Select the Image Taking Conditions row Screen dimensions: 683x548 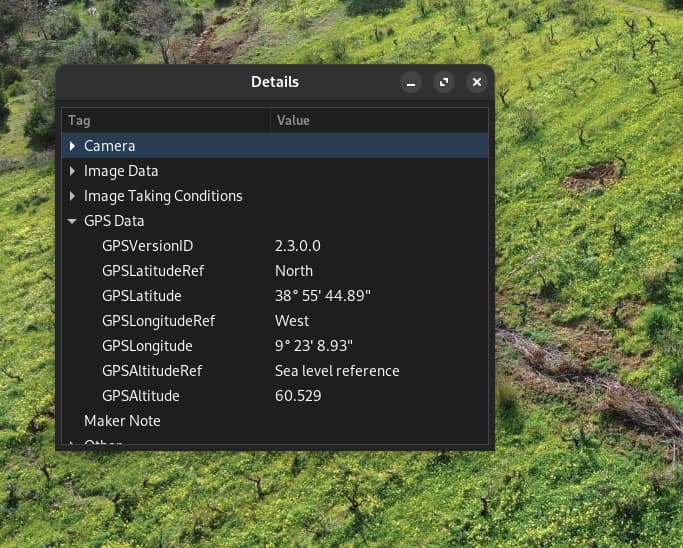point(275,196)
